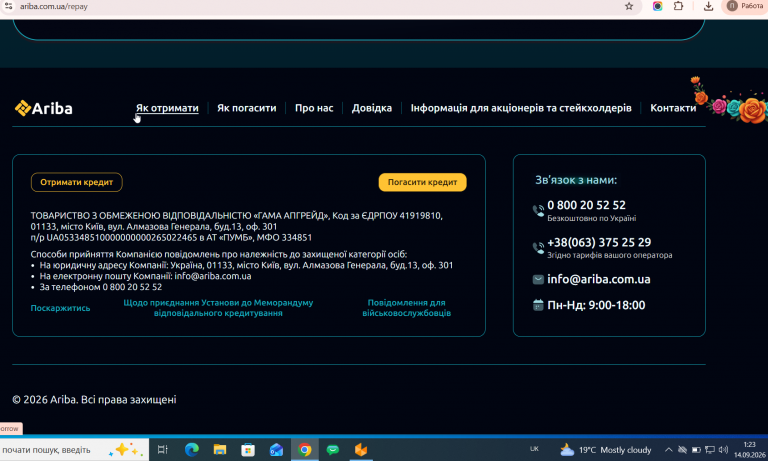Click the address bar URL ariba.com.ua/repay
Image resolution: width=768 pixels, height=461 pixels.
pyautogui.click(x=54, y=6)
